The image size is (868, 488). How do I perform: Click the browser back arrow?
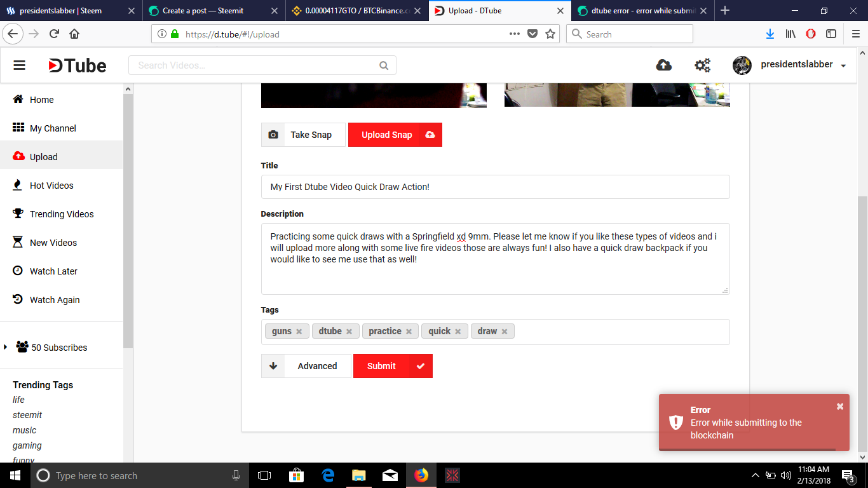tap(13, 34)
